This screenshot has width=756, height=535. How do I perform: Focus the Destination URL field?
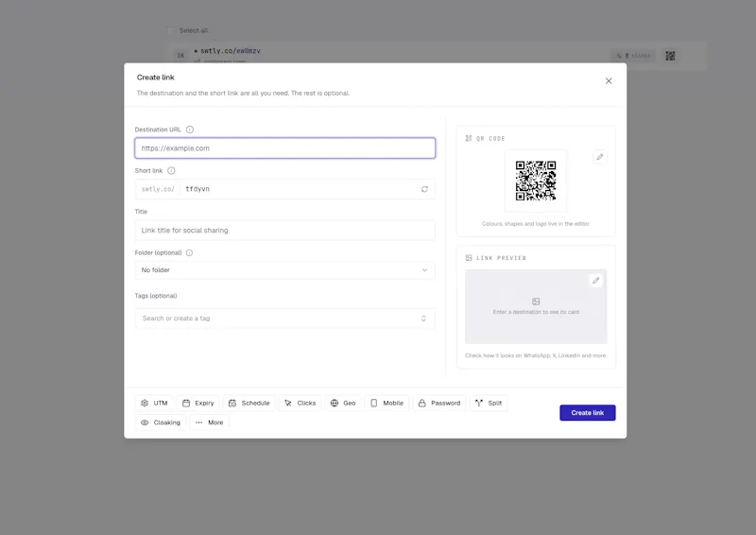(285, 148)
